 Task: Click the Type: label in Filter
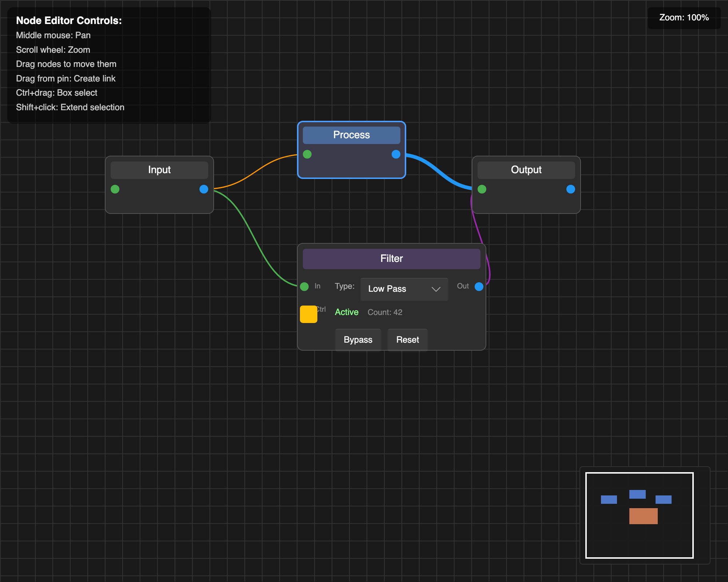tap(345, 286)
